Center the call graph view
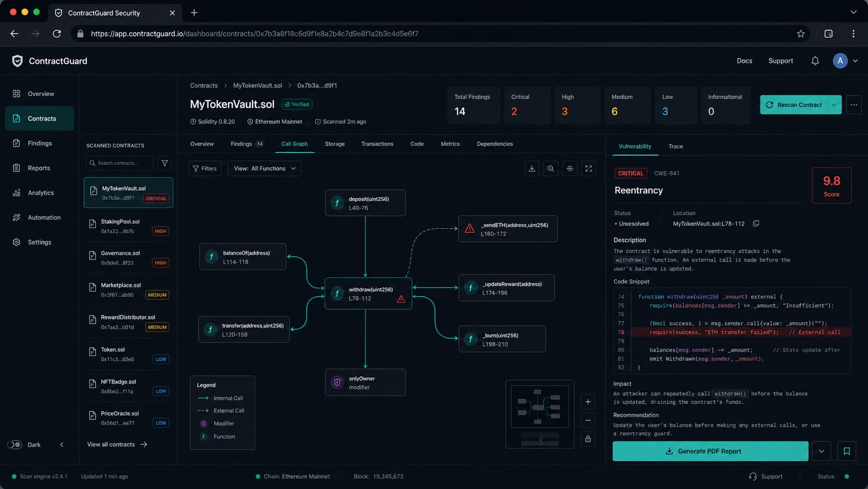868x489 pixels. coord(569,168)
